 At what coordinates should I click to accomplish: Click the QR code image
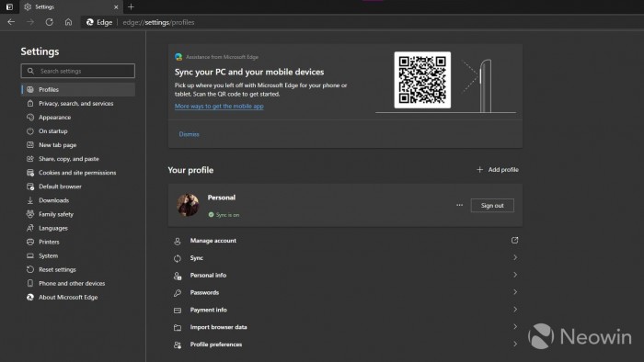[x=422, y=80]
